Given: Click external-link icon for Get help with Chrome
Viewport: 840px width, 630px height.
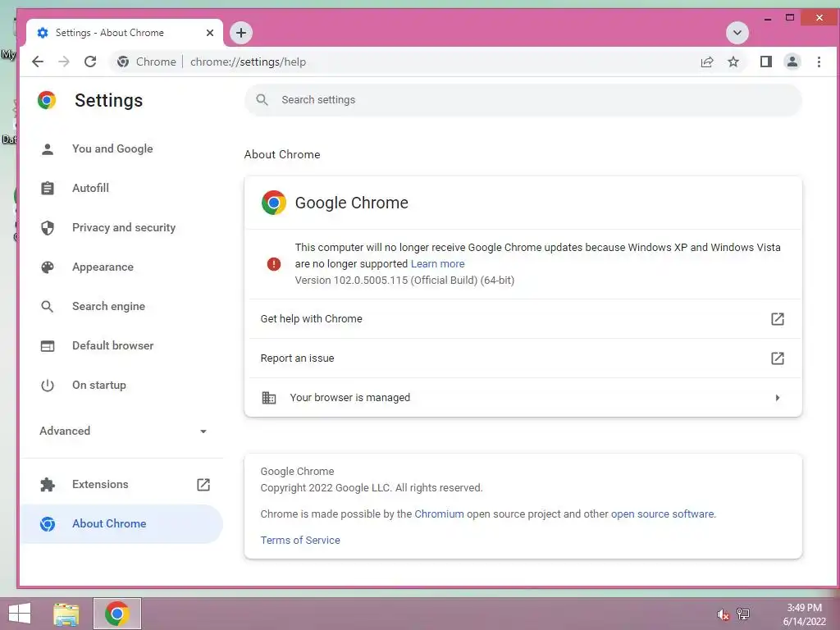Looking at the screenshot, I should [778, 319].
